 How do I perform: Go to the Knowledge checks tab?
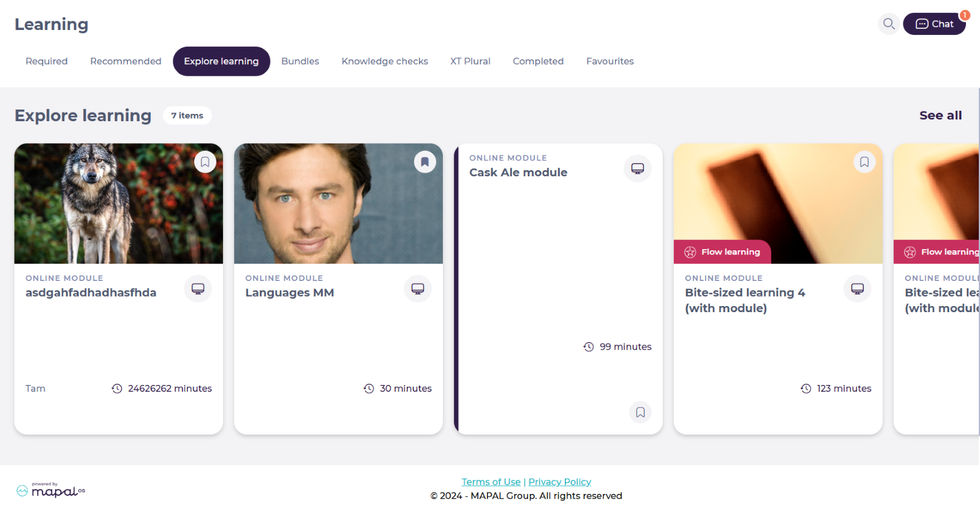click(385, 61)
